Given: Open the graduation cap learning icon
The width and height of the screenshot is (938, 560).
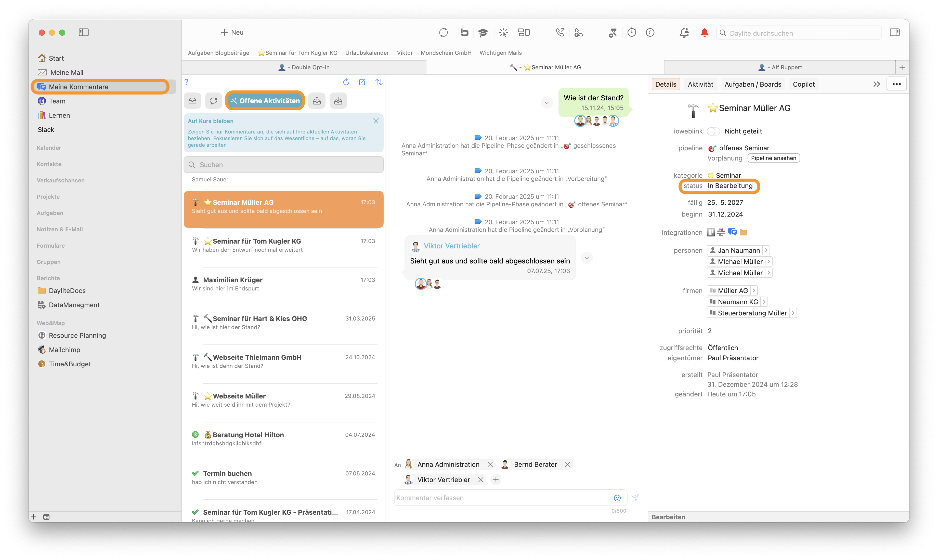Looking at the screenshot, I should pyautogui.click(x=483, y=32).
